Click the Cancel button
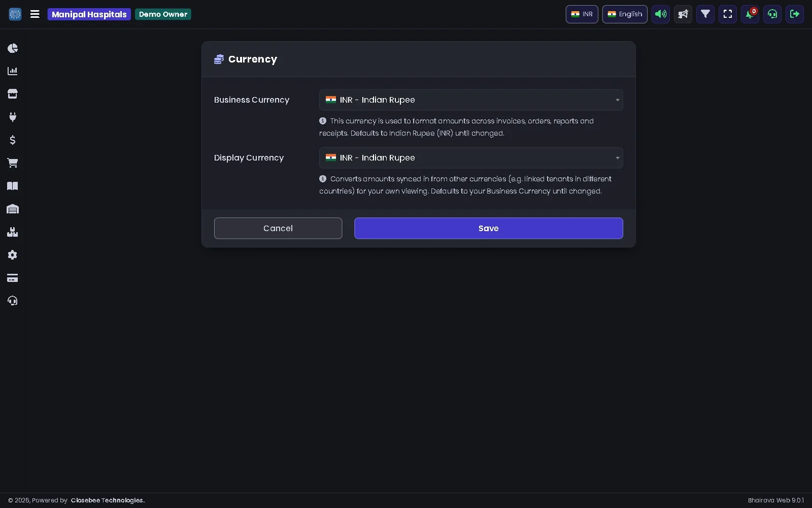Screen dimensions: 812x508 click(x=278, y=229)
